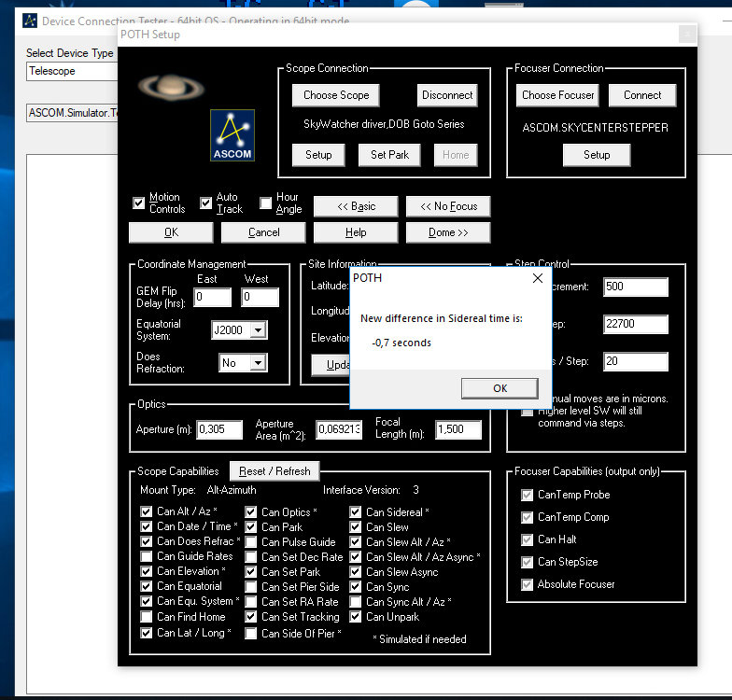The image size is (732, 700).
Task: Enable Hour Angle checkbox
Action: pos(265,203)
